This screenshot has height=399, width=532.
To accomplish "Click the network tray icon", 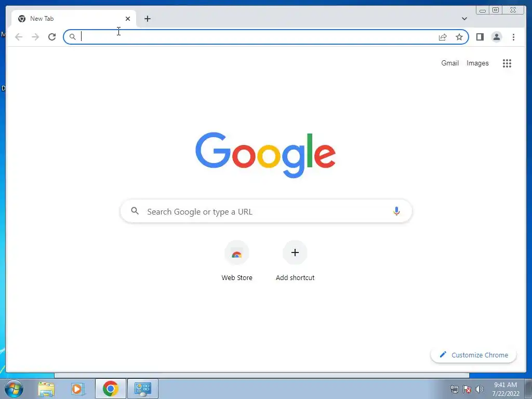I will pyautogui.click(x=454, y=389).
